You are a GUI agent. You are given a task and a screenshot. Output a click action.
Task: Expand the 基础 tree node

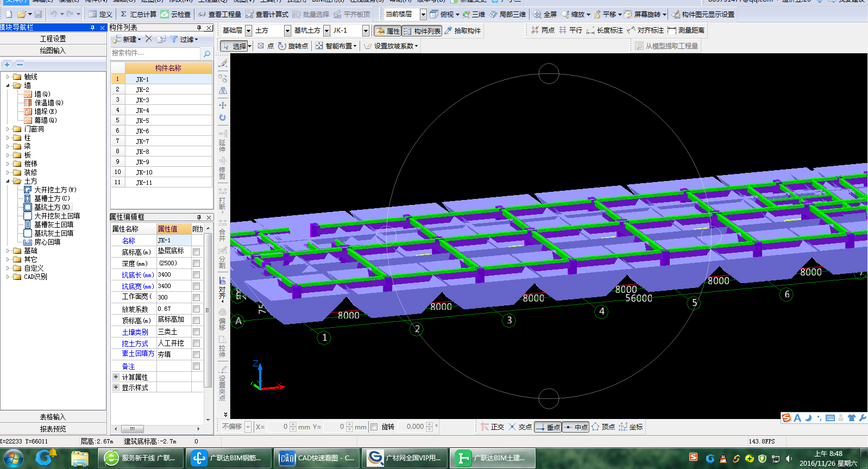click(8, 251)
